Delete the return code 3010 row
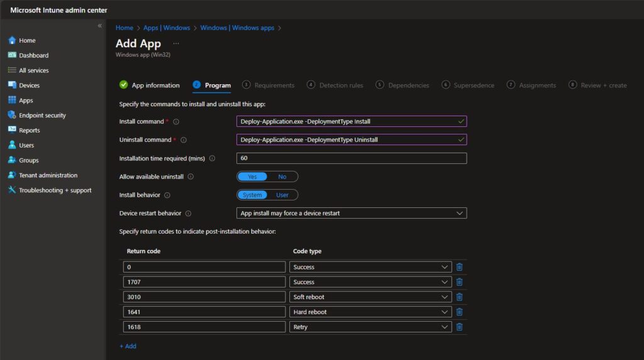Viewport: 644px width, 360px height. (460, 297)
